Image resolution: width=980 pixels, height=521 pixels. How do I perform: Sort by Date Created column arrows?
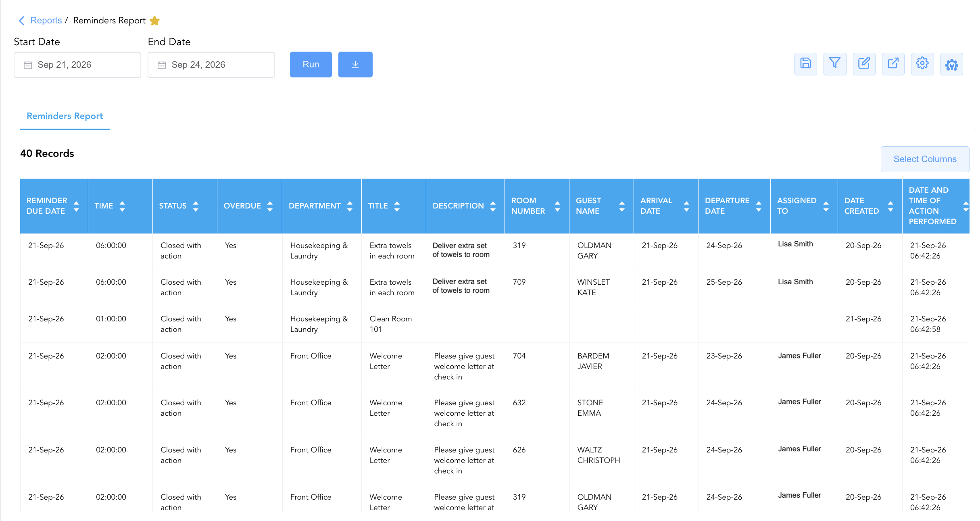[890, 206]
